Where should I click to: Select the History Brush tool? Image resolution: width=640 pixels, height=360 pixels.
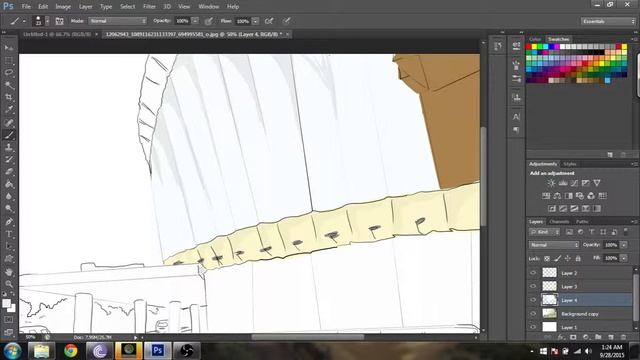(9, 159)
